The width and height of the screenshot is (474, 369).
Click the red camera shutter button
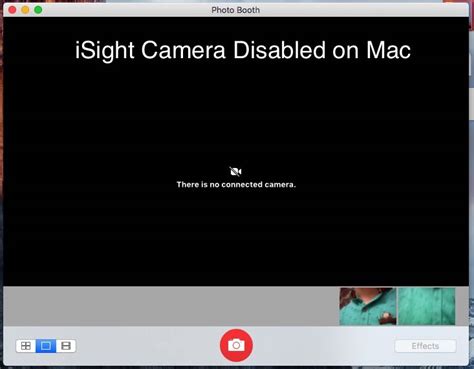click(x=236, y=345)
